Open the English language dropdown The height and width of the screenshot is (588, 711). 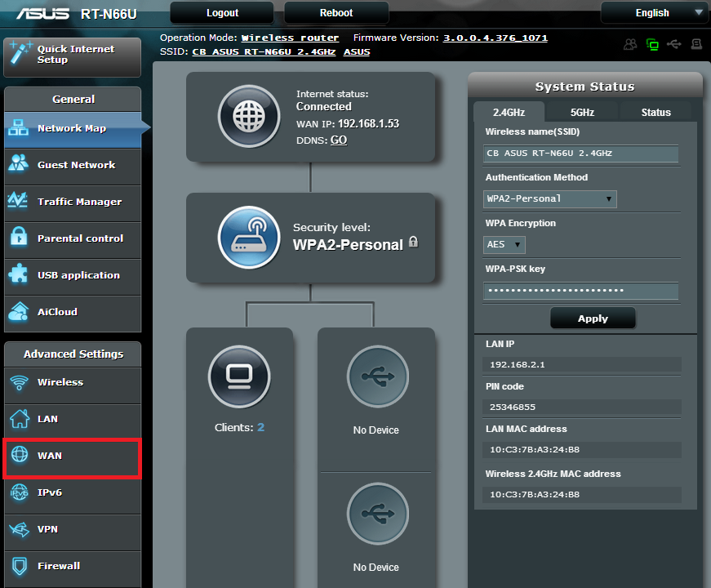click(655, 13)
